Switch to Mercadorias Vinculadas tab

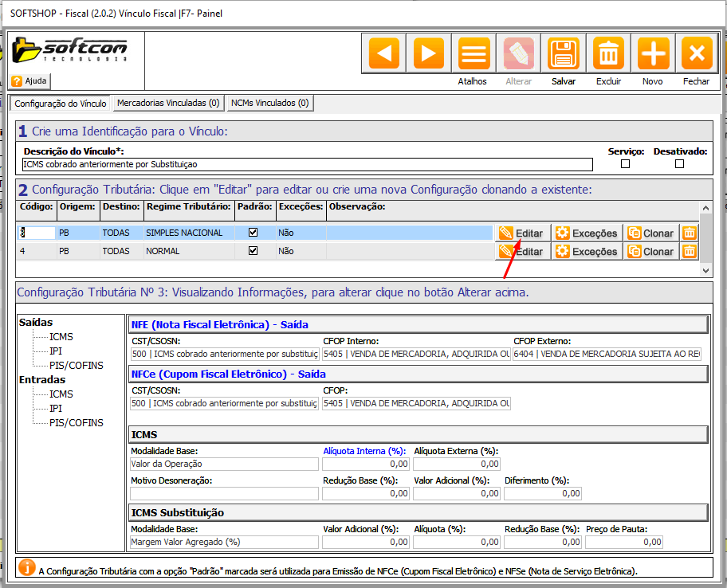[167, 103]
